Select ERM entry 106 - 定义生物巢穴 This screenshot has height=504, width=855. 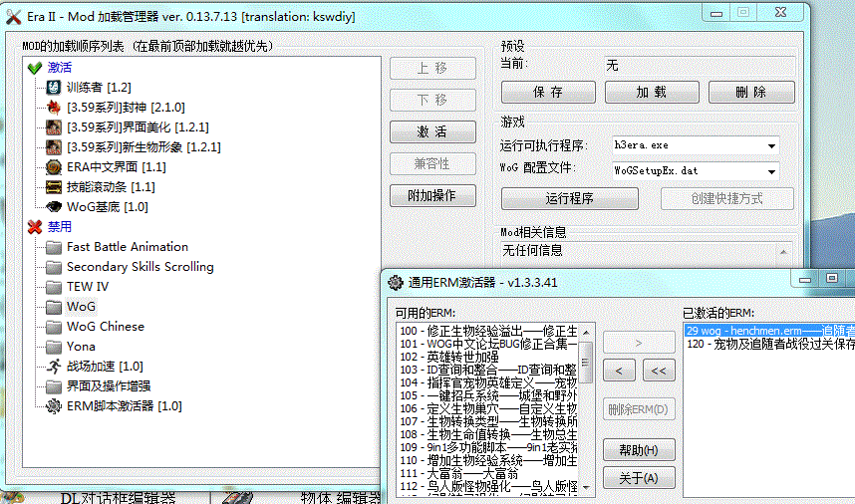(x=488, y=408)
